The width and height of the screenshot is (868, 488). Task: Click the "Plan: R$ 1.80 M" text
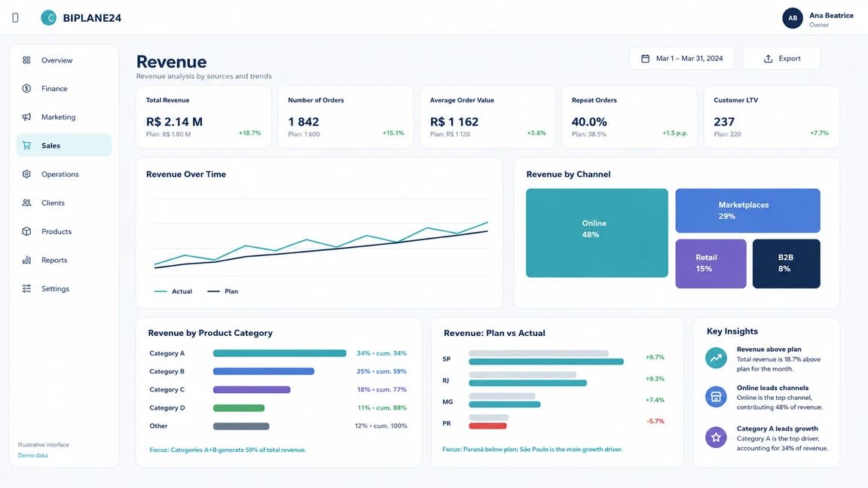(168, 135)
